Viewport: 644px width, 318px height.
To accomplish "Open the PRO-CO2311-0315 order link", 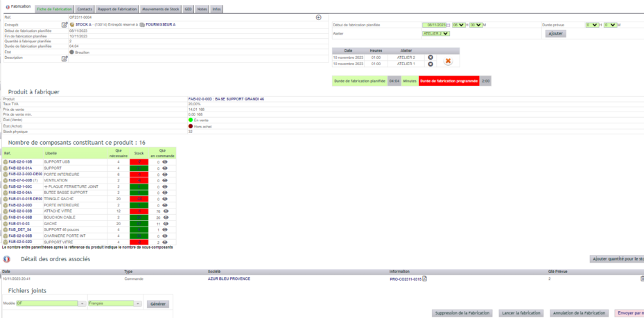I will coord(406,279).
